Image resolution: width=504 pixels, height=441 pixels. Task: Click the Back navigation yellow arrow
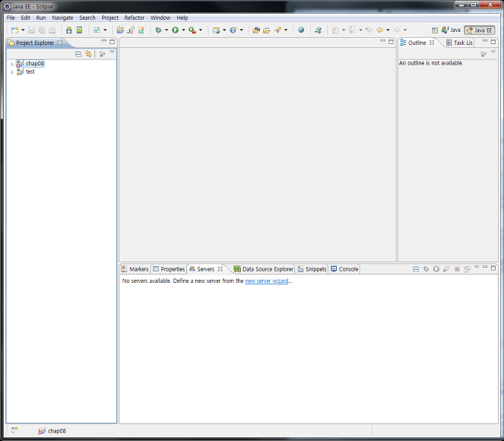[x=379, y=30]
